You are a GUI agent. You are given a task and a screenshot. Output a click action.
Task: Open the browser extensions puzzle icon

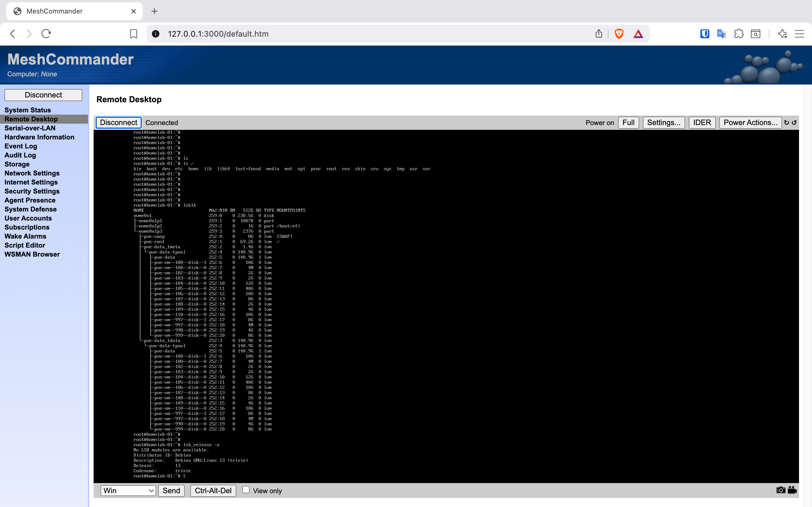[x=739, y=34]
